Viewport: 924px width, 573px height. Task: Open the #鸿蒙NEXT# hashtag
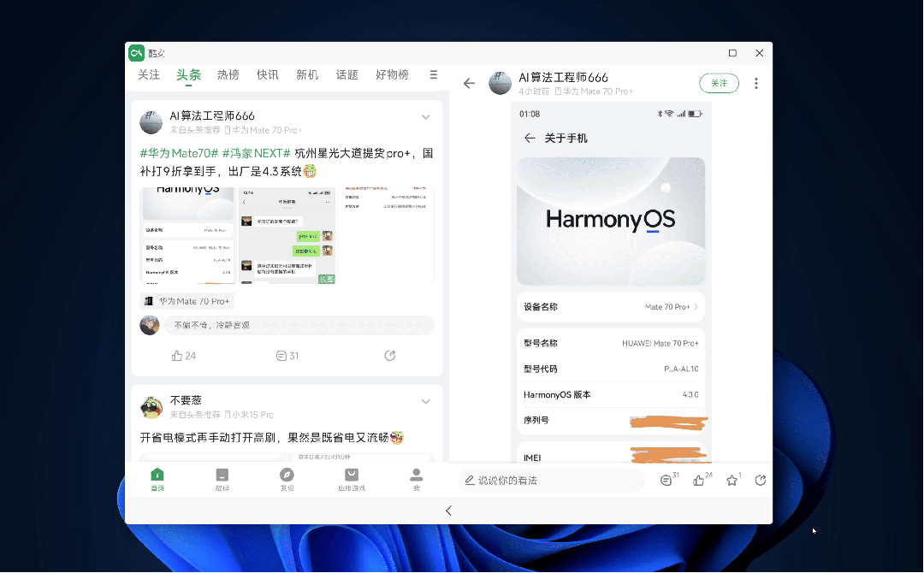256,153
